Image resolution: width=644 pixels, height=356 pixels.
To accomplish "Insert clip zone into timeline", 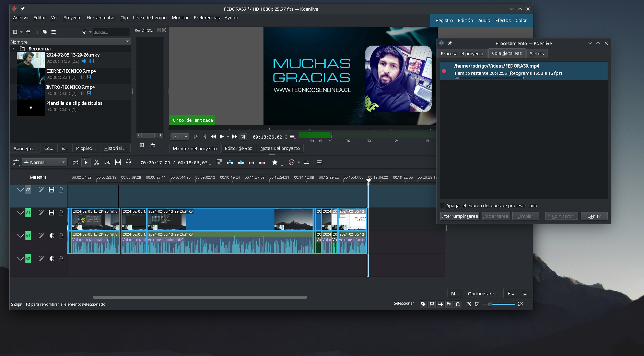I will 230,162.
